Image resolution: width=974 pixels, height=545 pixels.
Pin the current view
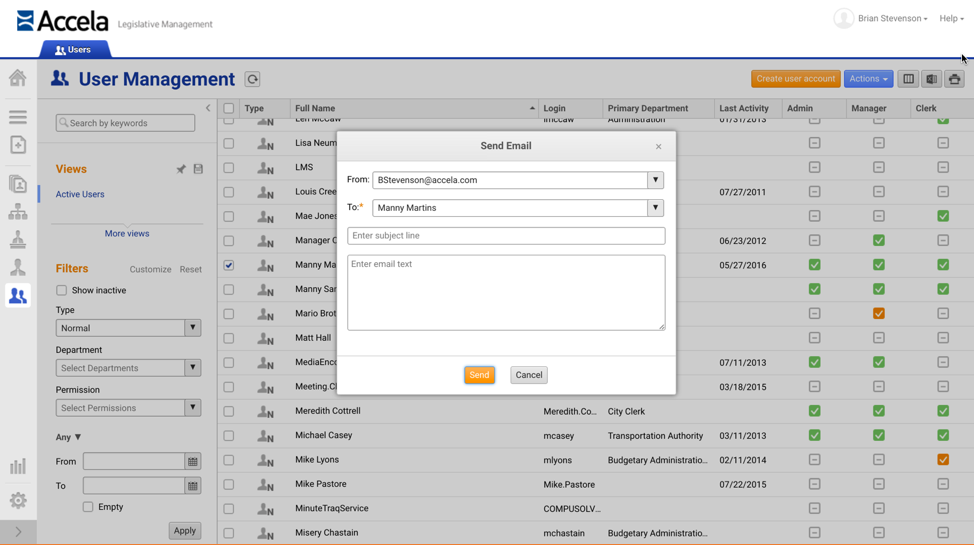point(181,169)
